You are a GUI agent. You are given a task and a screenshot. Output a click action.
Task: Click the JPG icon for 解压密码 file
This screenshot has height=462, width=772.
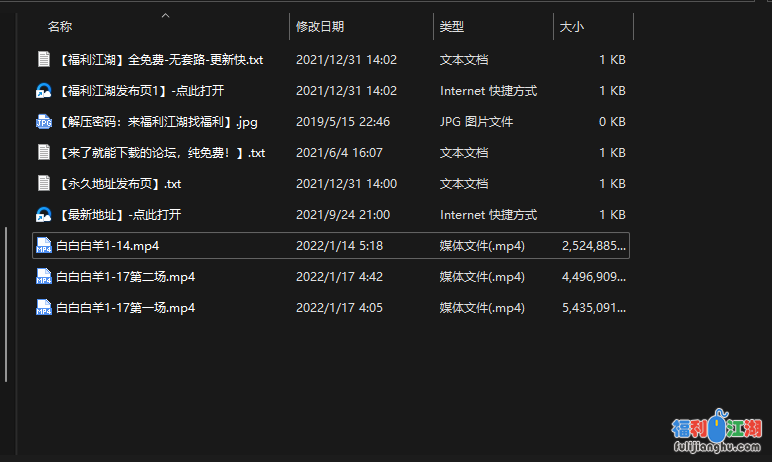(x=43, y=122)
